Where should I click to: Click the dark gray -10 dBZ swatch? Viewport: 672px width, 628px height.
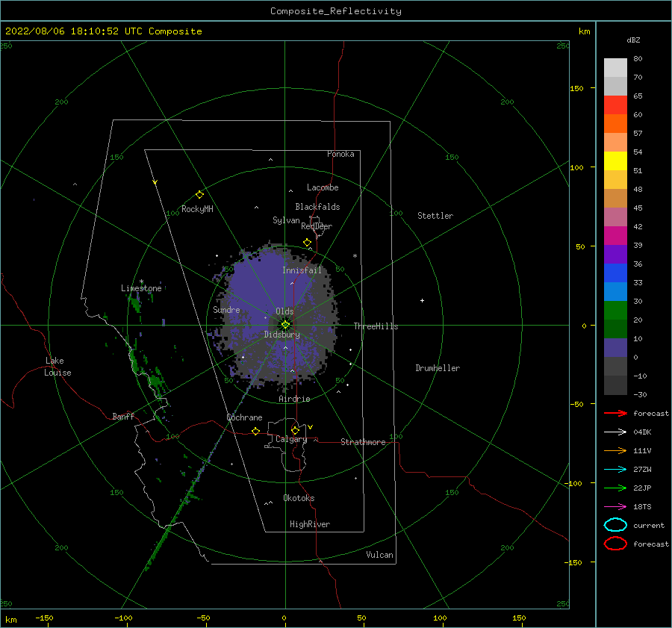(x=615, y=385)
